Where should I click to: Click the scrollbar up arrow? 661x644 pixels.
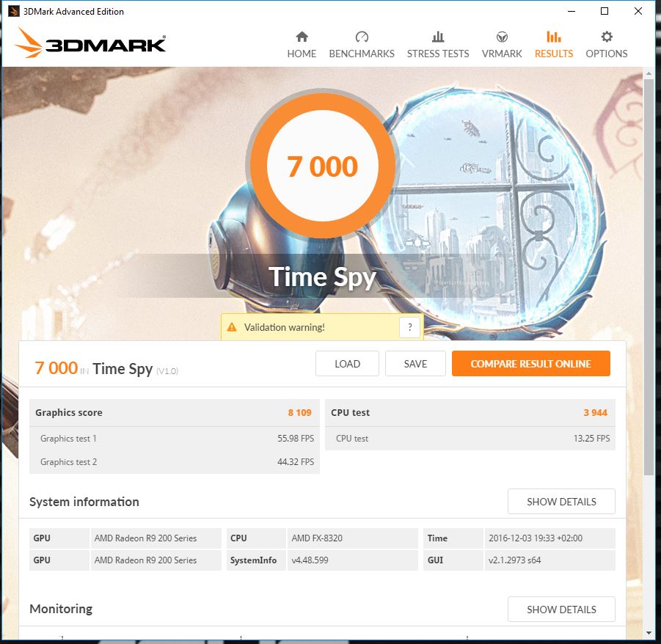[649, 74]
